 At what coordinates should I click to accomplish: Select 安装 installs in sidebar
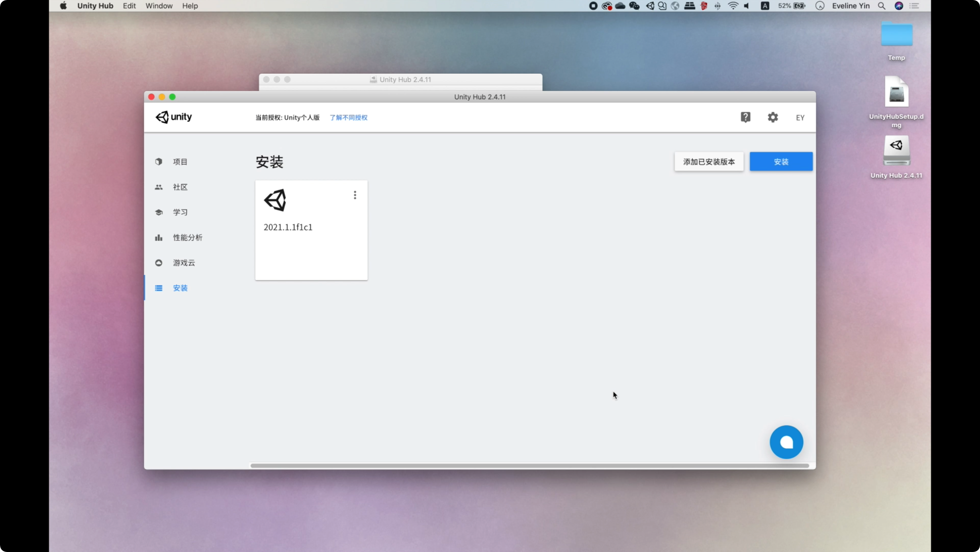pos(180,288)
